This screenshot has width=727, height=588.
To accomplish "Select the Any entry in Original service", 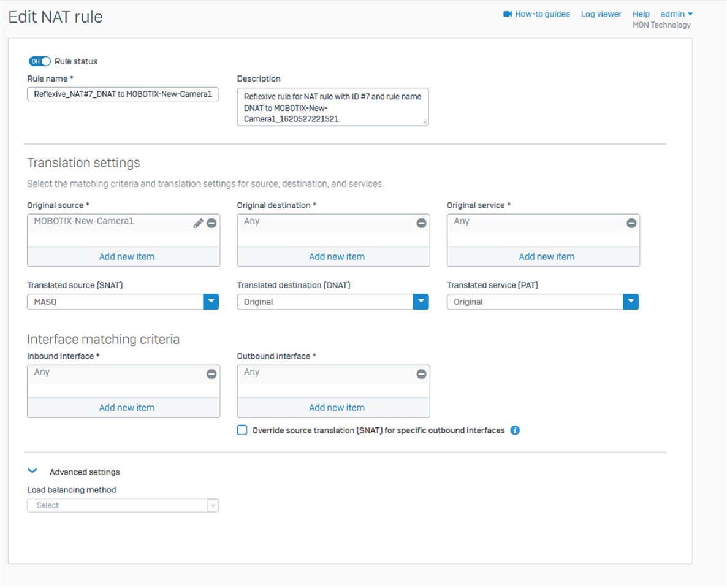I will 462,221.
